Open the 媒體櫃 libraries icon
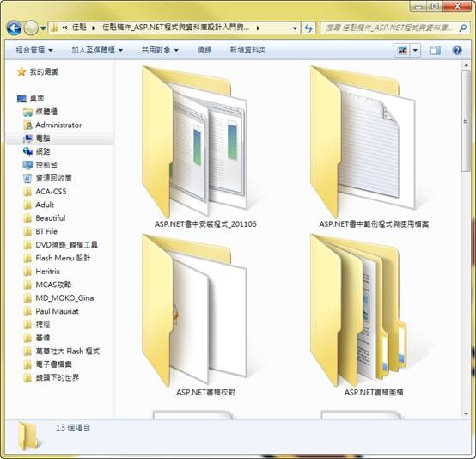This screenshot has width=476, height=459. click(27, 112)
